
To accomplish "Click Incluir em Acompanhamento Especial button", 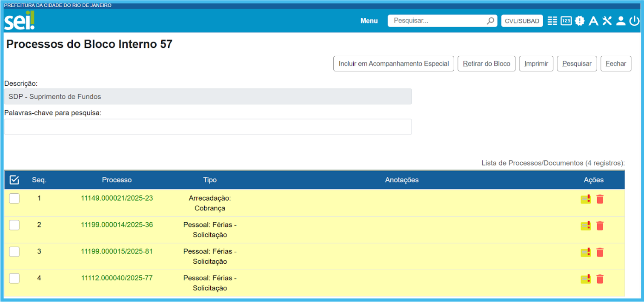I will (x=394, y=64).
